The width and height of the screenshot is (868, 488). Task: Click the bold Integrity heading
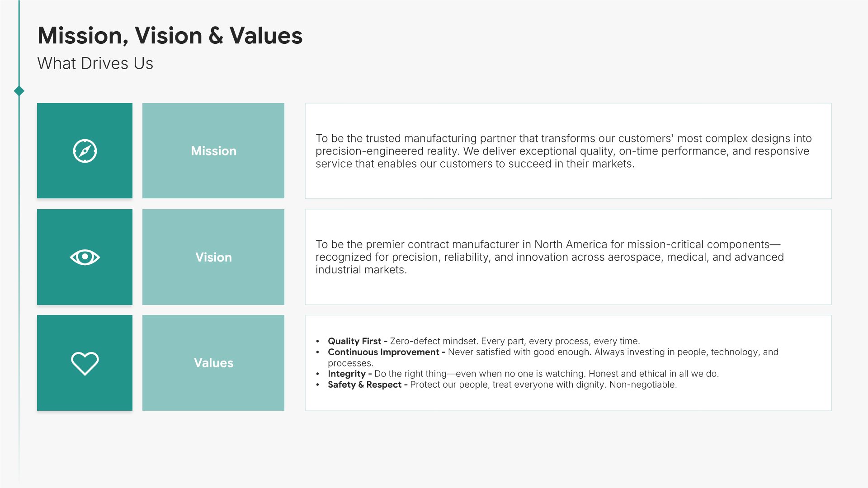click(x=346, y=374)
